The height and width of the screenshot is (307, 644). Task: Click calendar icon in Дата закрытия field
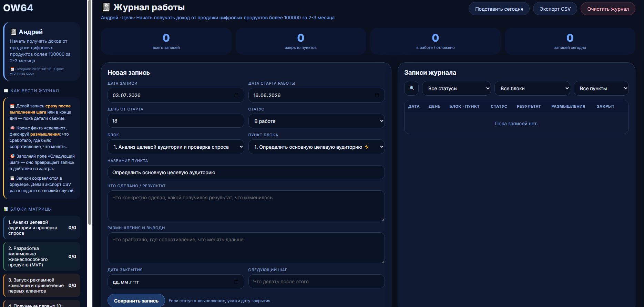coord(236,282)
